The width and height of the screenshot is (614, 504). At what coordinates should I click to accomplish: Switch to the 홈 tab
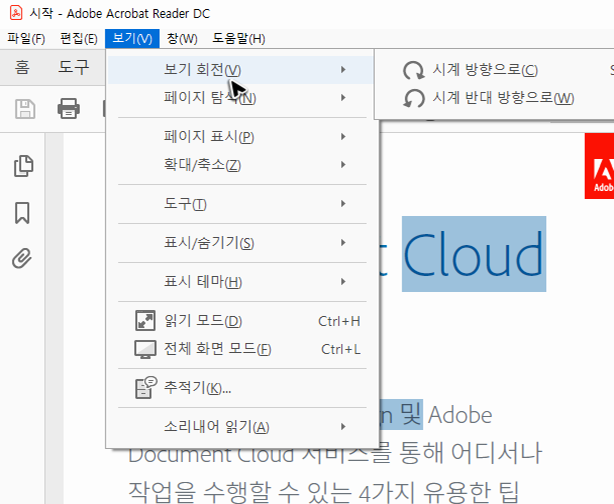click(x=22, y=67)
